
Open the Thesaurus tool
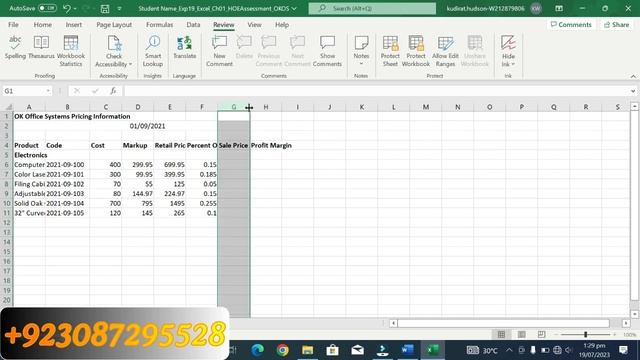point(41,47)
